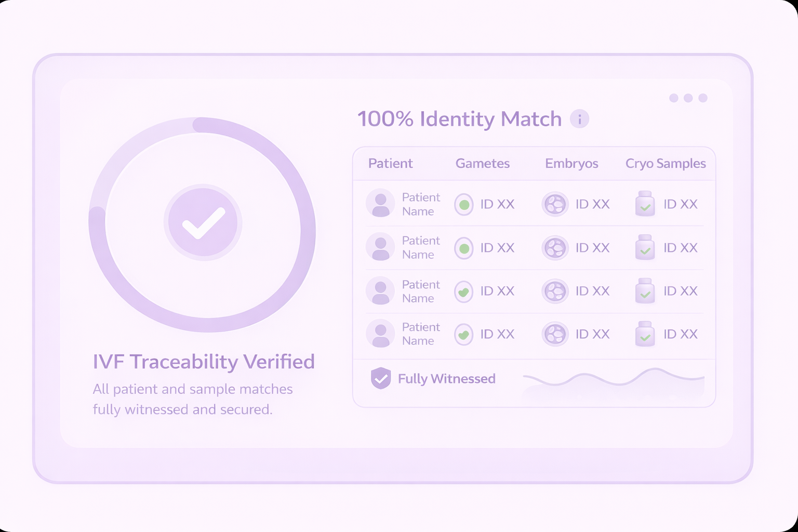The width and height of the screenshot is (798, 532).
Task: Click the Embryos column header
Action: [571, 164]
